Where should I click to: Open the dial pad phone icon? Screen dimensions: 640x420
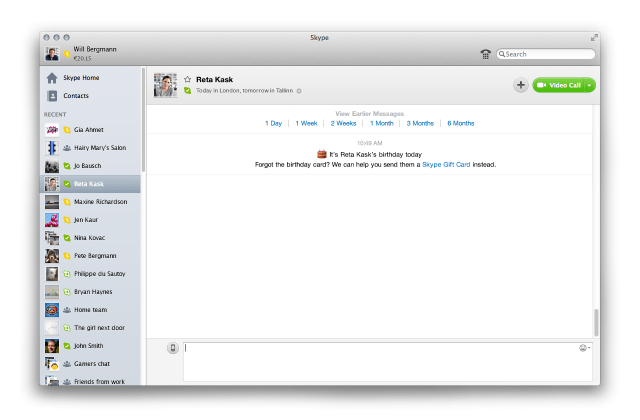pos(486,54)
